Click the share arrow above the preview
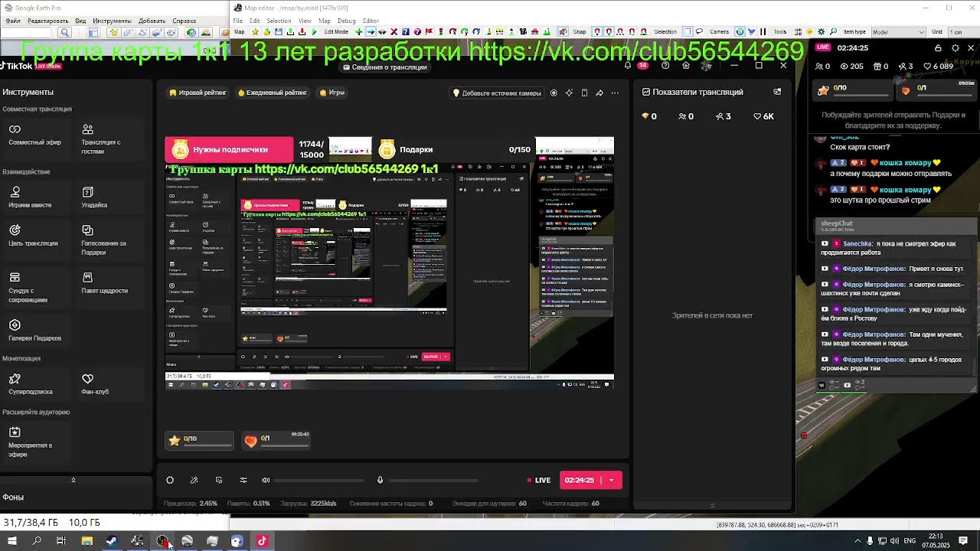Image resolution: width=980 pixels, height=551 pixels. pyautogui.click(x=599, y=93)
